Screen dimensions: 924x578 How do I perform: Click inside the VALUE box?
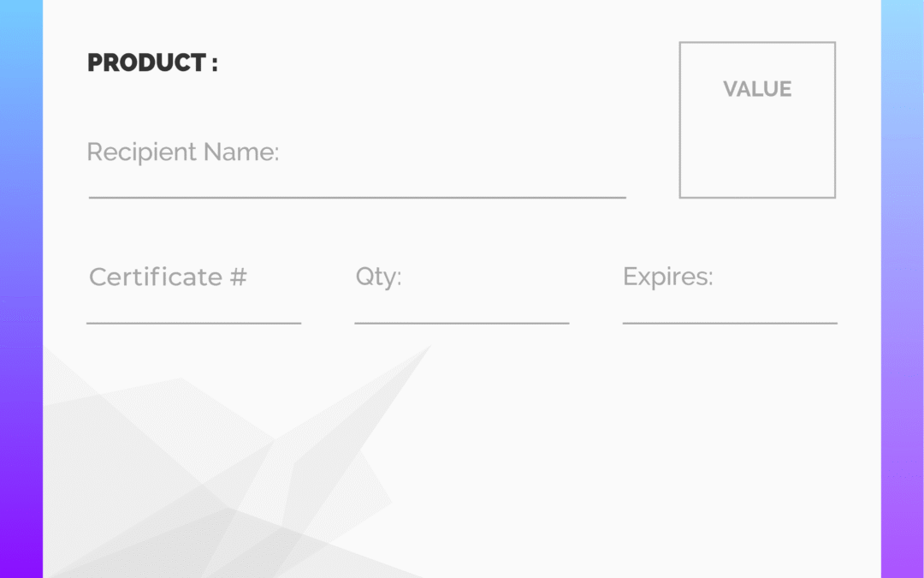[x=757, y=141]
